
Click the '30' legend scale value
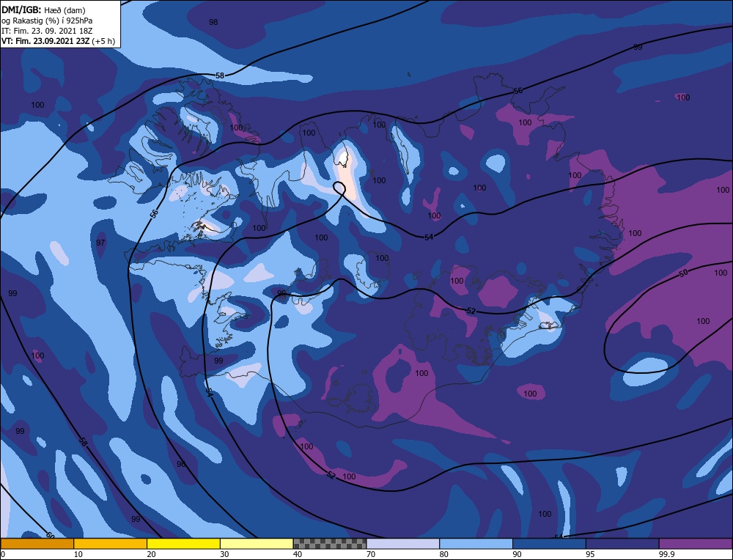click(224, 554)
